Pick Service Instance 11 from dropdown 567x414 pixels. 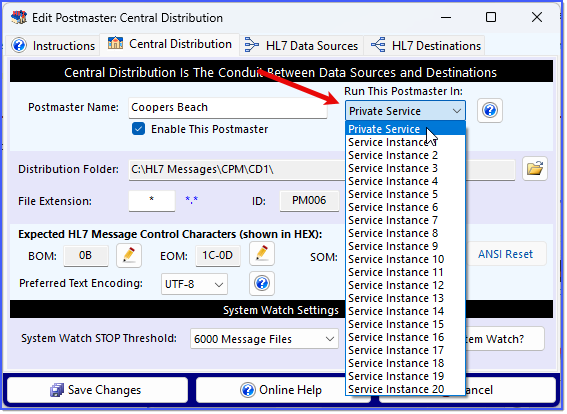pyautogui.click(x=405, y=272)
